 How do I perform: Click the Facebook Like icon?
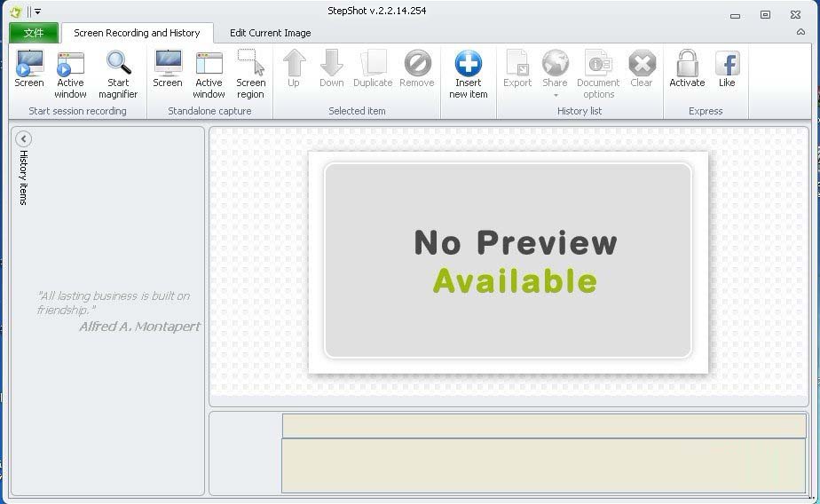pos(727,64)
